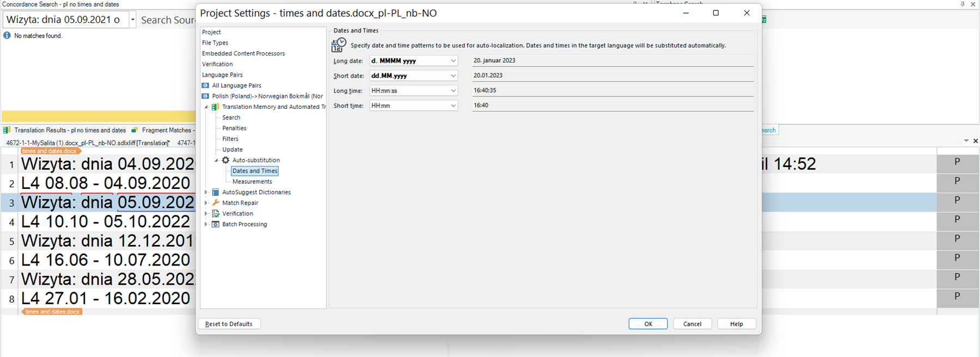The width and height of the screenshot is (980, 357).
Task: Click the Match Repair wrench icon
Action: pos(215,203)
